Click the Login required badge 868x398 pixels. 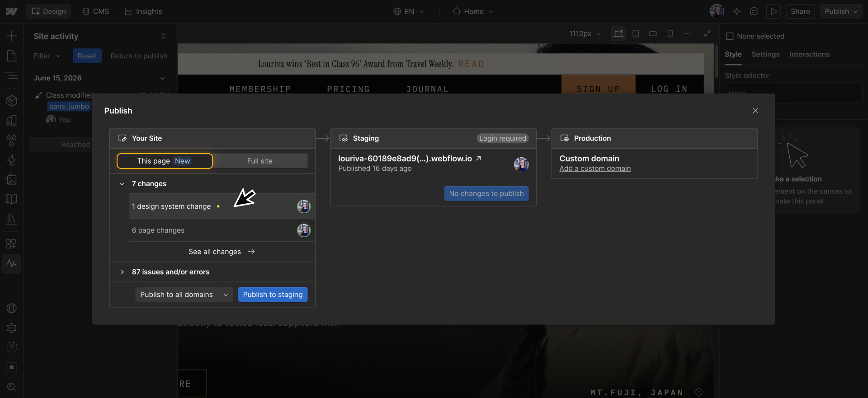pyautogui.click(x=503, y=138)
